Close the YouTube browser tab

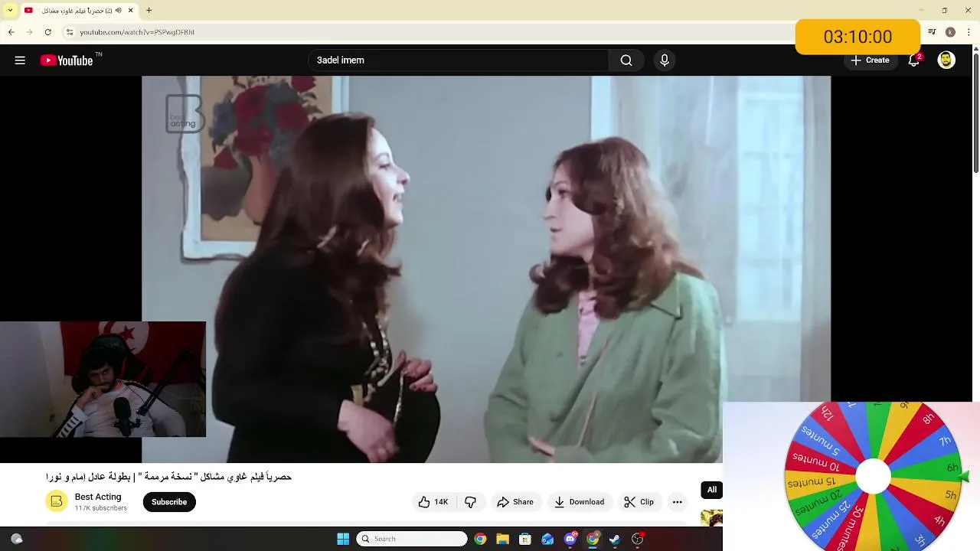pos(131,10)
